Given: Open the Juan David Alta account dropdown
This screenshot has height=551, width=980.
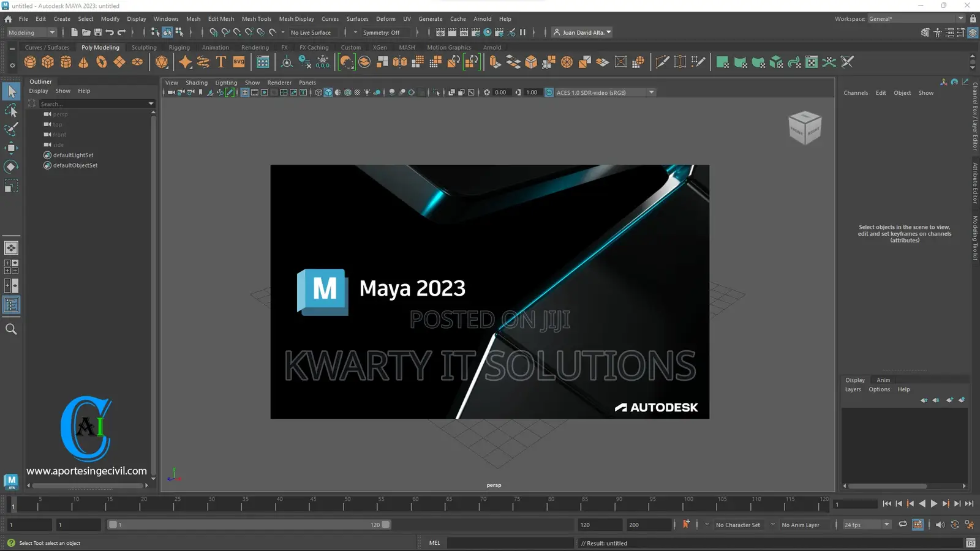Looking at the screenshot, I should tap(582, 32).
